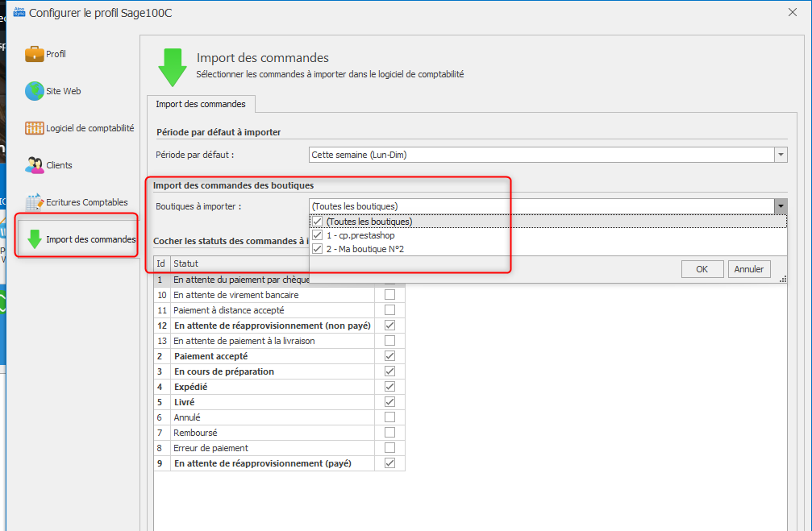Click the large green arrow header icon
Screen dimensions: 812x531
pos(173,67)
